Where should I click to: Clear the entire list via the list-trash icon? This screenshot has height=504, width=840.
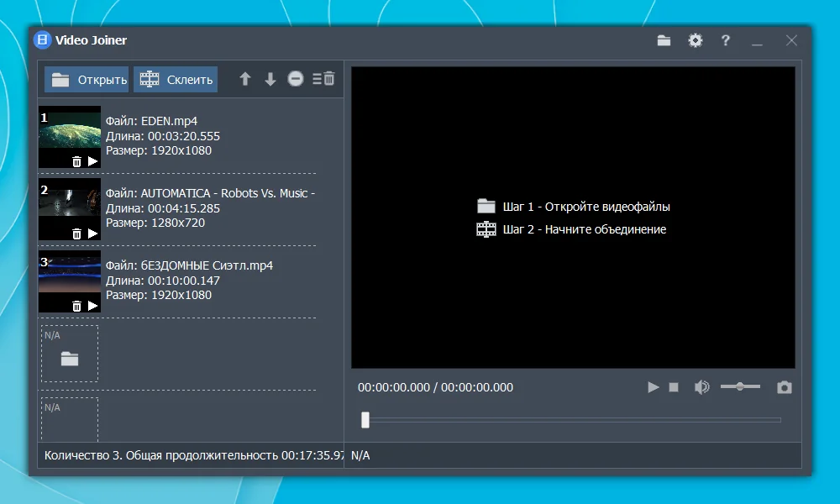point(323,79)
